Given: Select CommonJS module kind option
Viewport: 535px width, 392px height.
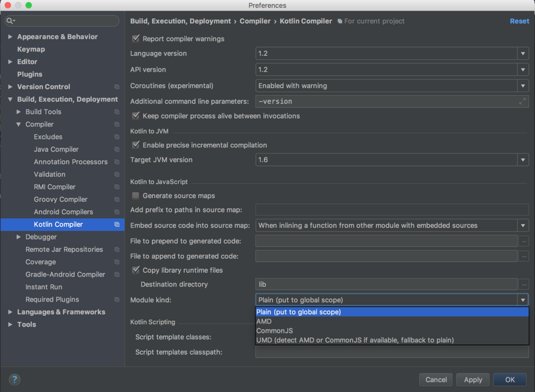Looking at the screenshot, I should [392, 330].
